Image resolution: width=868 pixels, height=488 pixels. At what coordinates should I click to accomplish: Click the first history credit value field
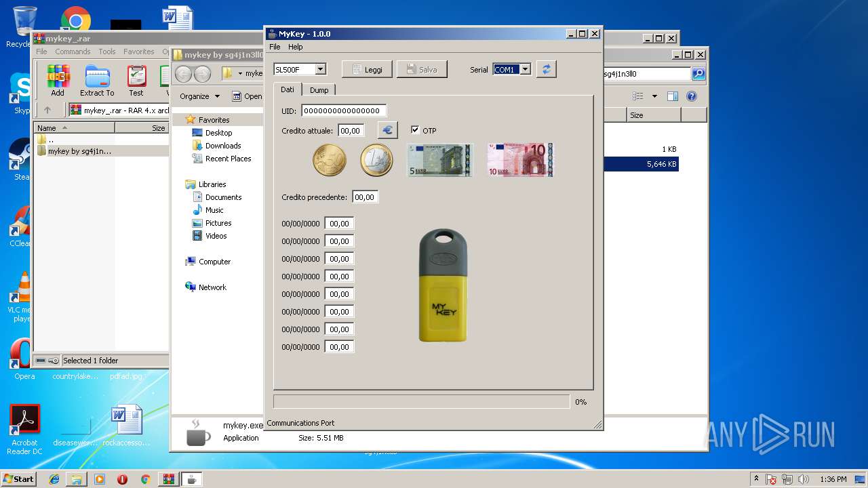click(x=339, y=224)
